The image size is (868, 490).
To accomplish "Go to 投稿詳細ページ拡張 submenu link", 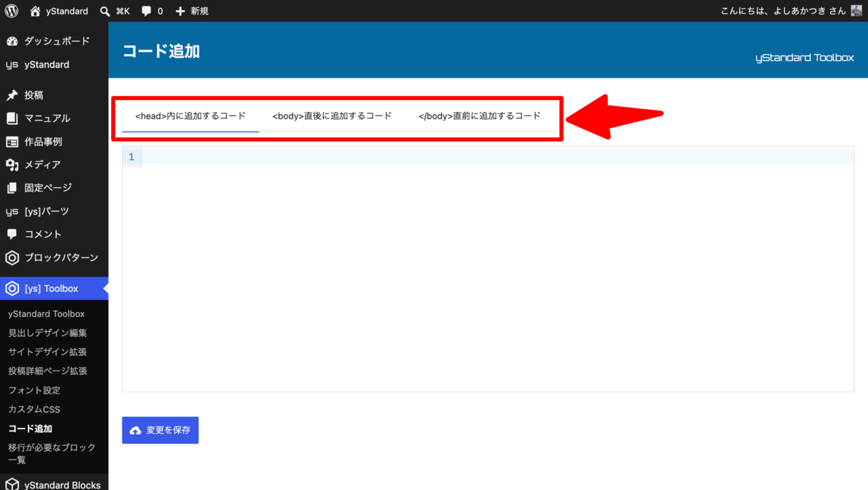I will (x=47, y=371).
